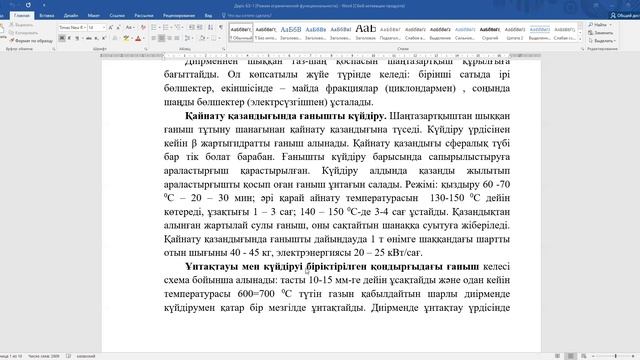Image resolution: width=640 pixels, height=360 pixels.
Task: Apply red font color
Action: pos(138,38)
